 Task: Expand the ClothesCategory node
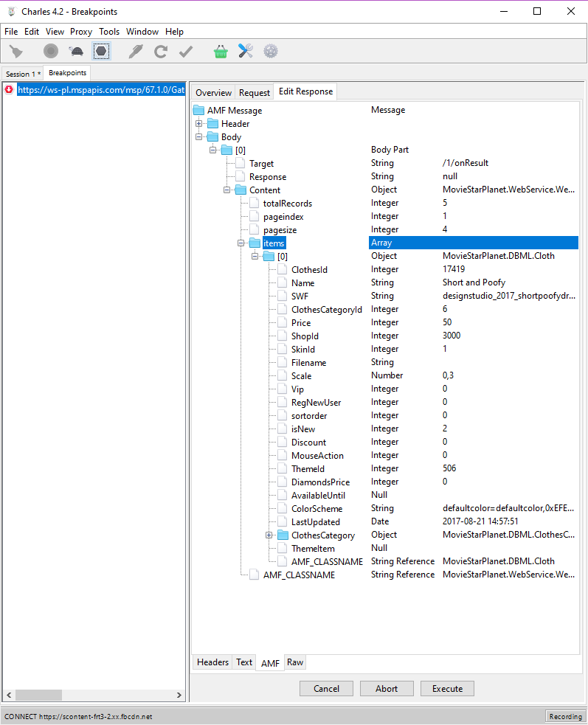[269, 535]
